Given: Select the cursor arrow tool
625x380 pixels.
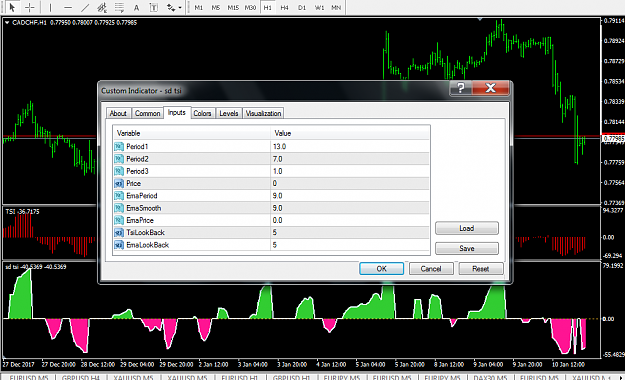Looking at the screenshot, I should point(12,7).
